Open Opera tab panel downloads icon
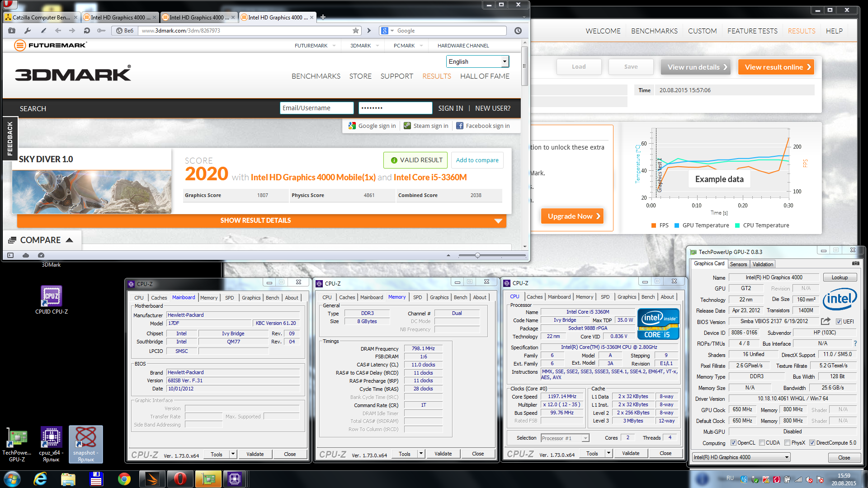This screenshot has height=488, width=868. (x=12, y=31)
